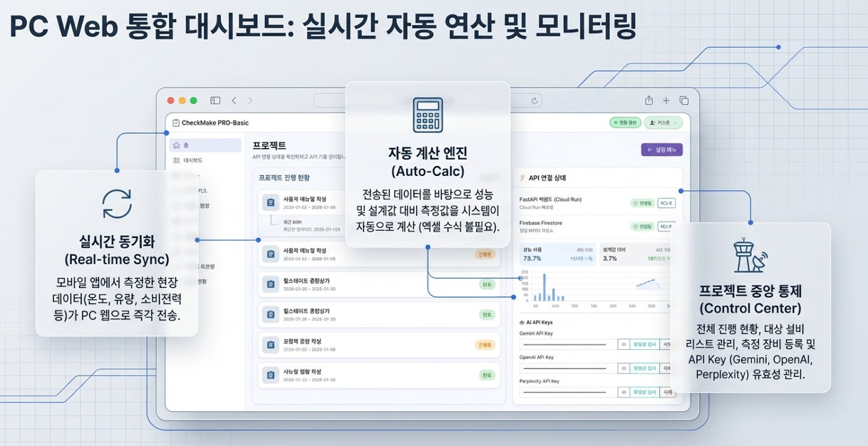Click the green status badge in Firebase Firestore row

642,227
